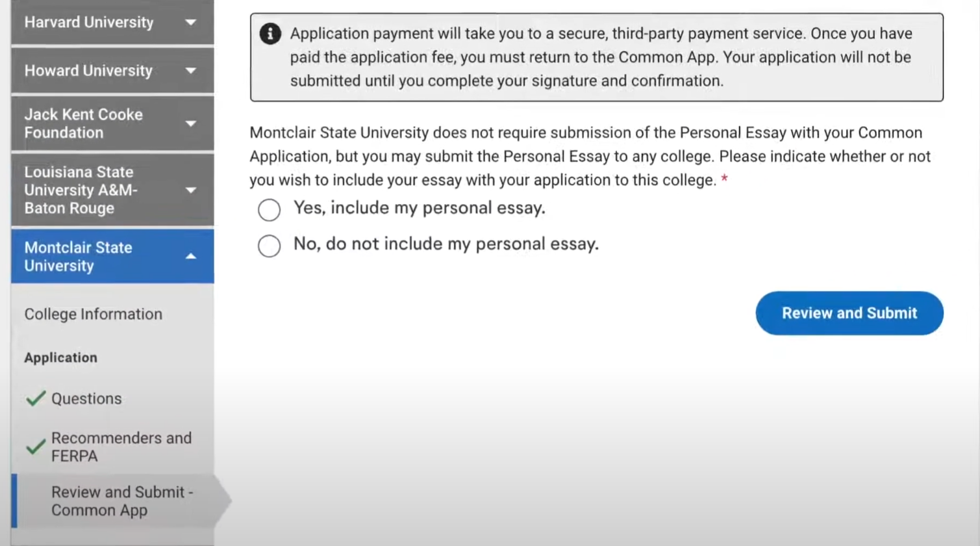Screen dimensions: 980x546
Task: Click the info icon in the payment notice
Action: [x=270, y=34]
